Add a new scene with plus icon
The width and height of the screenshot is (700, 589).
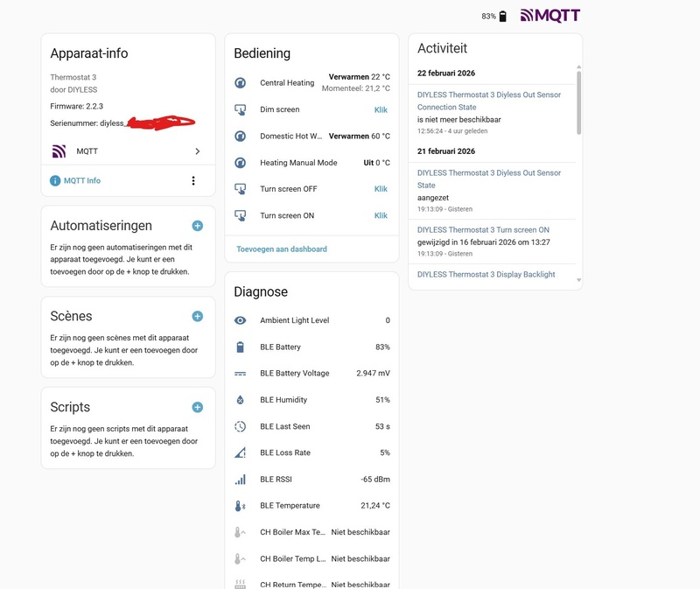[197, 316]
